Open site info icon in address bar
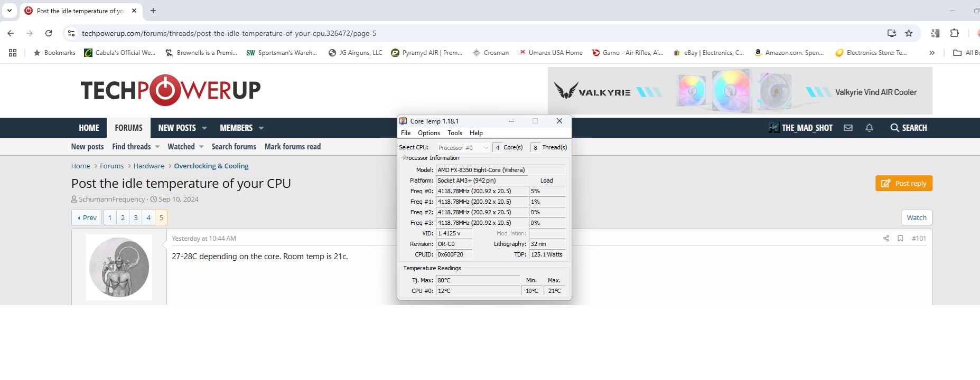Viewport: 980px width, 380px height. (71, 33)
